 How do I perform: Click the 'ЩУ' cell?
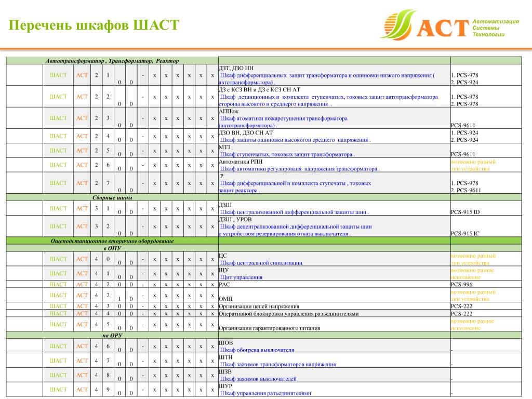click(223, 270)
